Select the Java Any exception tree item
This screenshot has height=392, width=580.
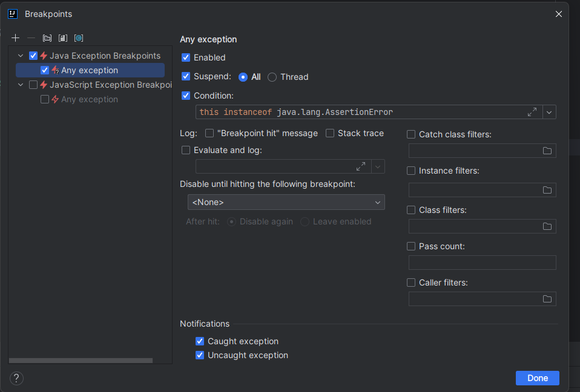[90, 70]
